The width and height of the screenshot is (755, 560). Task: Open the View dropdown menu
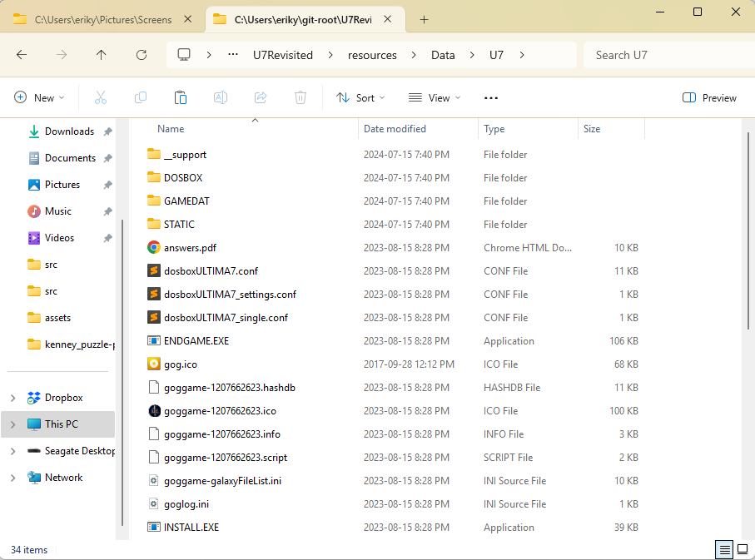click(x=435, y=97)
